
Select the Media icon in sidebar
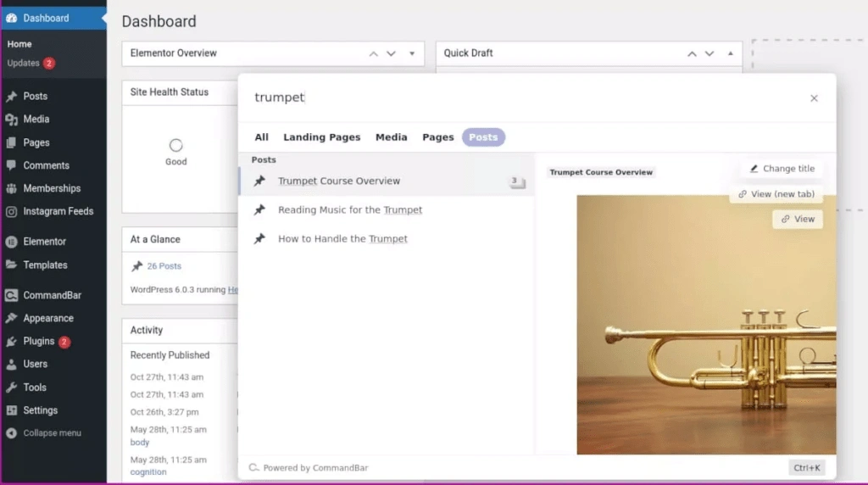point(12,120)
